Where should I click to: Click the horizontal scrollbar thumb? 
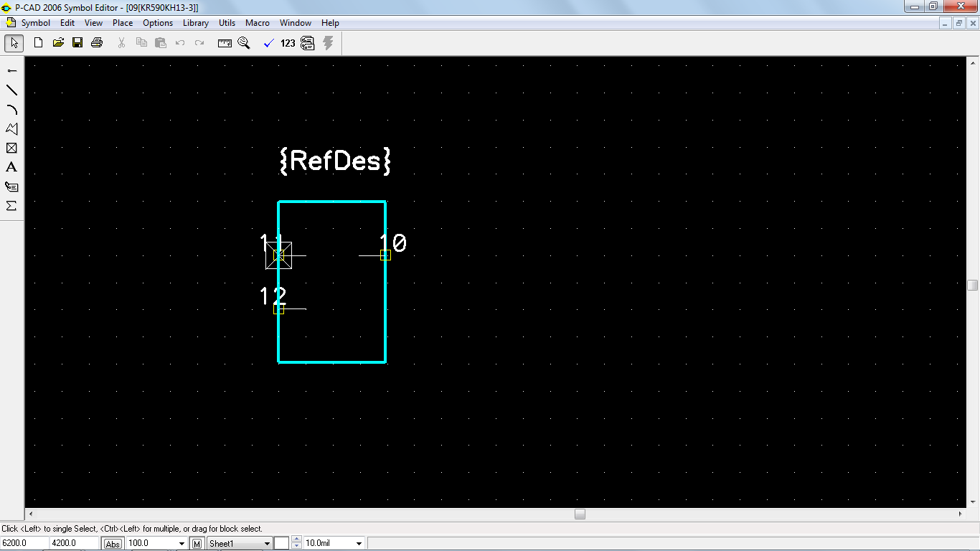click(x=580, y=514)
